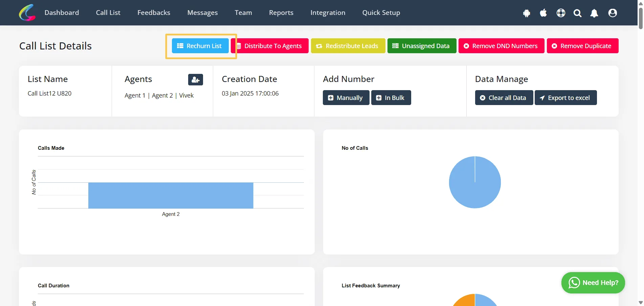This screenshot has width=644, height=306.
Task: Open the Integration menu
Action: click(x=328, y=13)
